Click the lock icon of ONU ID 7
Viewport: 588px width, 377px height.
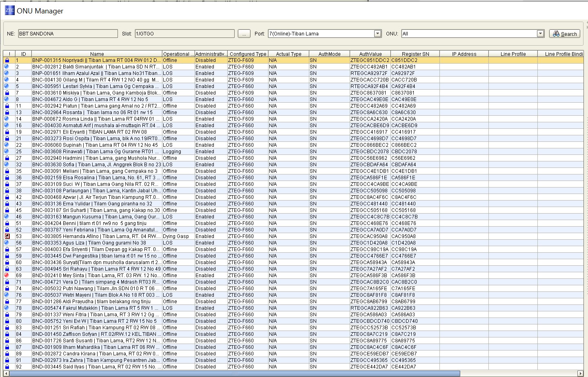7,93
